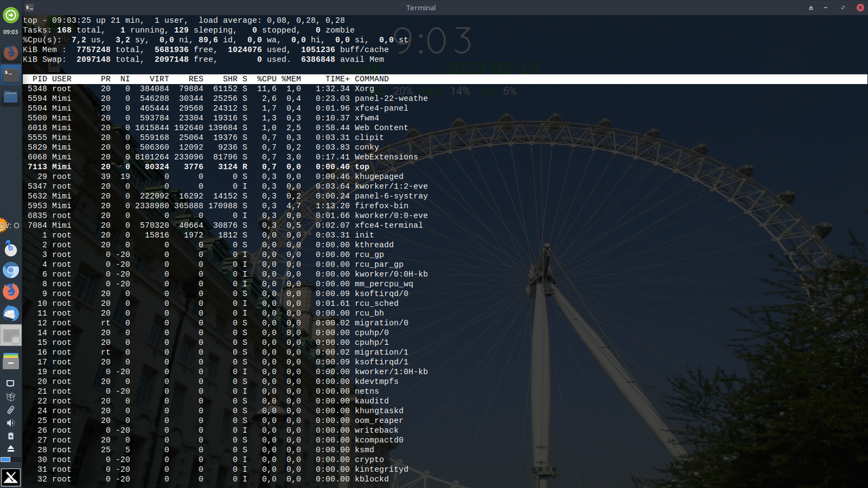Select the Xorg process row
868x488 pixels.
[444, 89]
